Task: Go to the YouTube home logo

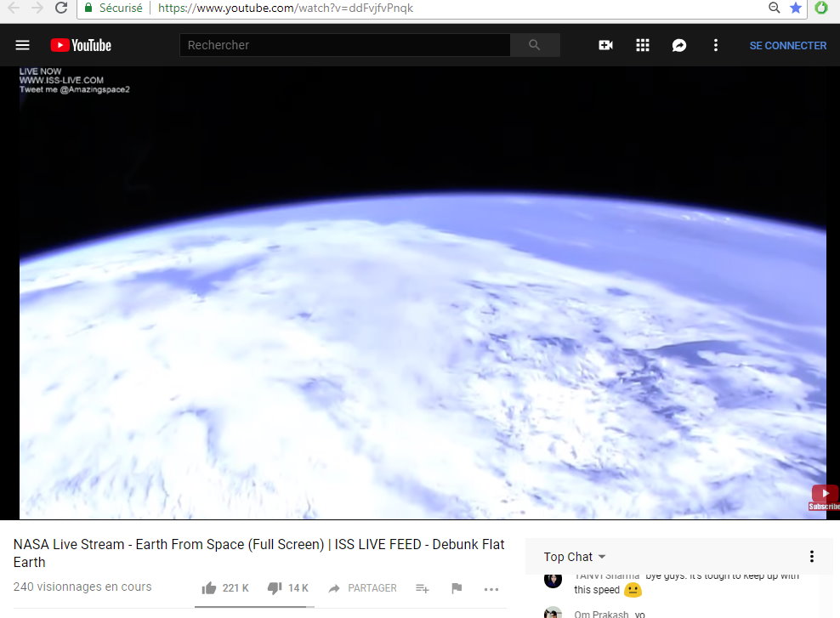Action: pos(81,45)
